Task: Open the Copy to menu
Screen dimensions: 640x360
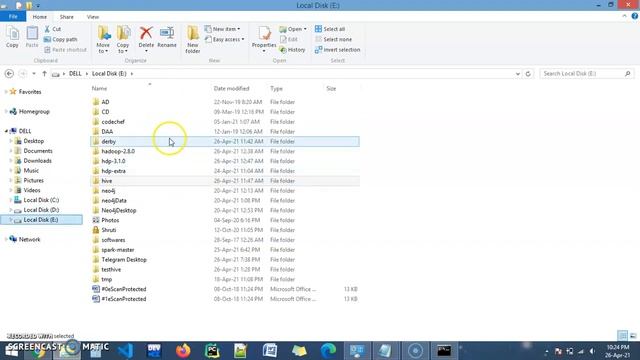Action: coord(123,40)
